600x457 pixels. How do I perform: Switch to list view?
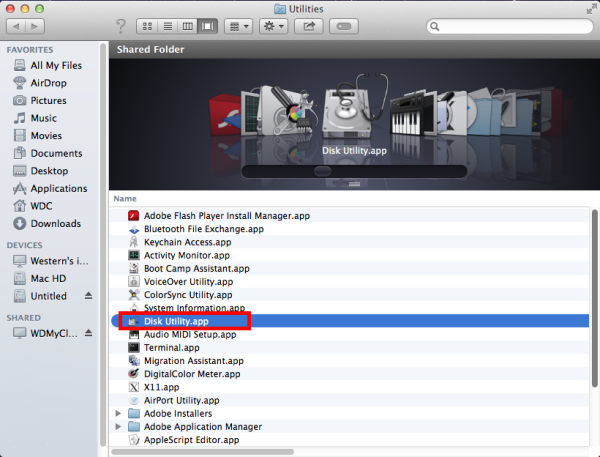click(x=168, y=26)
